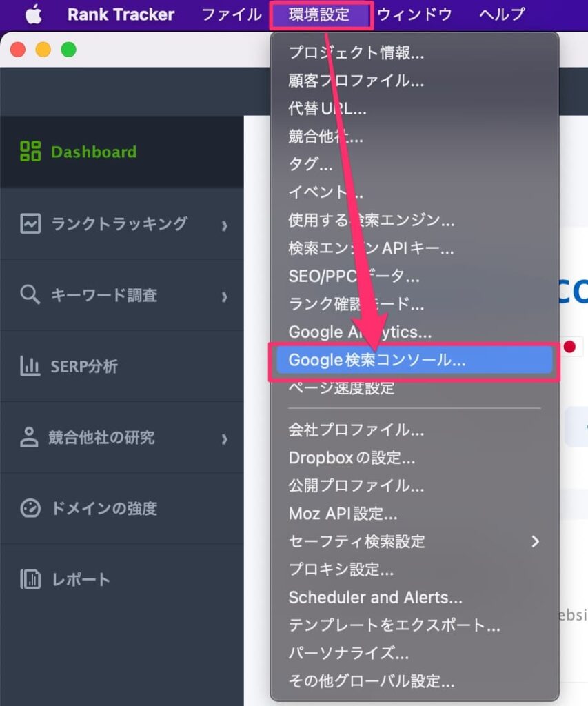
Task: Open the Apple menu
Action: [33, 14]
